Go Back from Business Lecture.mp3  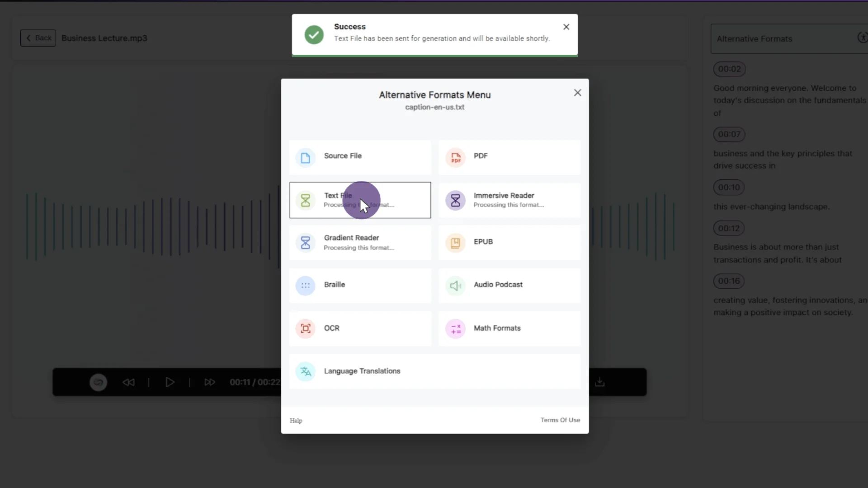click(x=38, y=38)
